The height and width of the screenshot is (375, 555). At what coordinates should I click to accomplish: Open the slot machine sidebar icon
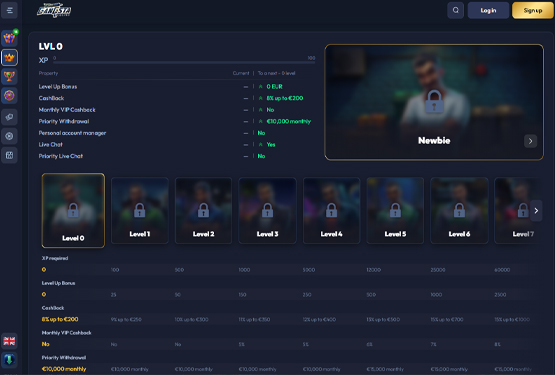click(x=10, y=155)
